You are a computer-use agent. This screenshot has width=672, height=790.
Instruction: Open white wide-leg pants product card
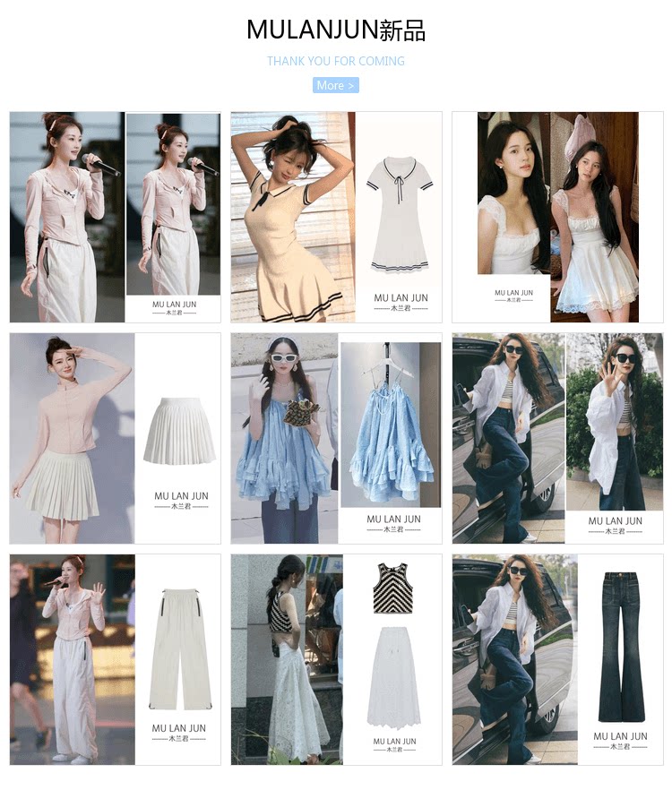[x=115, y=659]
